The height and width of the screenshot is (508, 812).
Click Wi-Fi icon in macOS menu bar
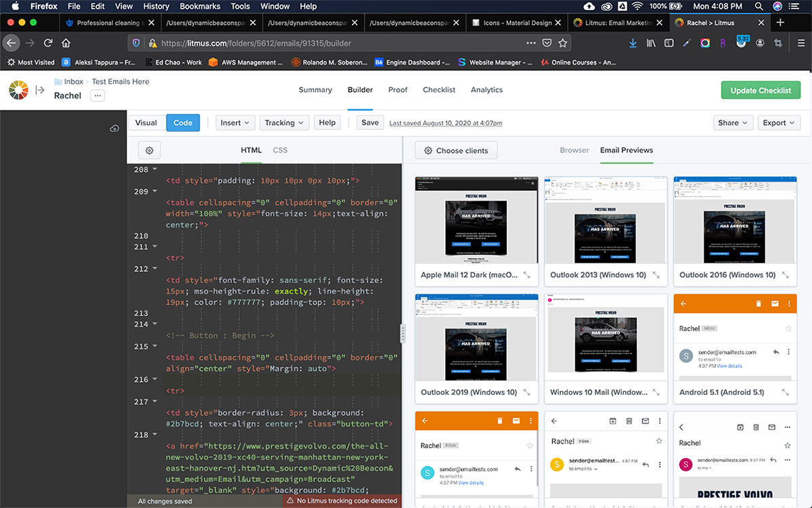(637, 6)
